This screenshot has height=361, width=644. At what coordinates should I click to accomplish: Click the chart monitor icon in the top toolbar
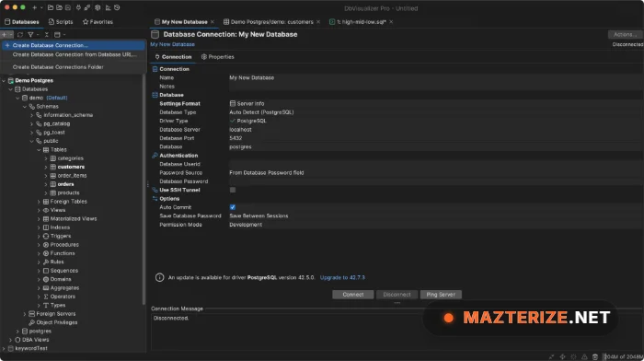point(108,7)
